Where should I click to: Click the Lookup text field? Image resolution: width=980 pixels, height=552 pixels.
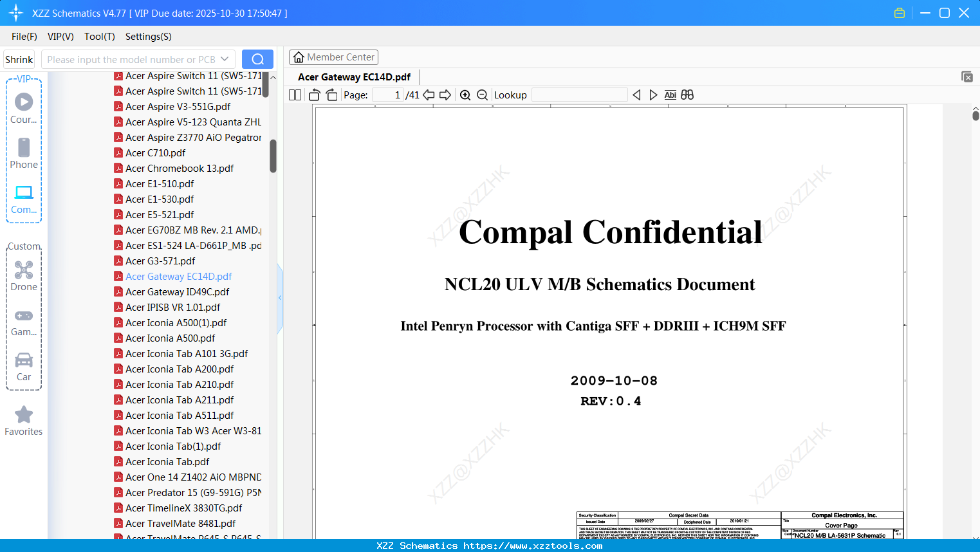coord(580,95)
